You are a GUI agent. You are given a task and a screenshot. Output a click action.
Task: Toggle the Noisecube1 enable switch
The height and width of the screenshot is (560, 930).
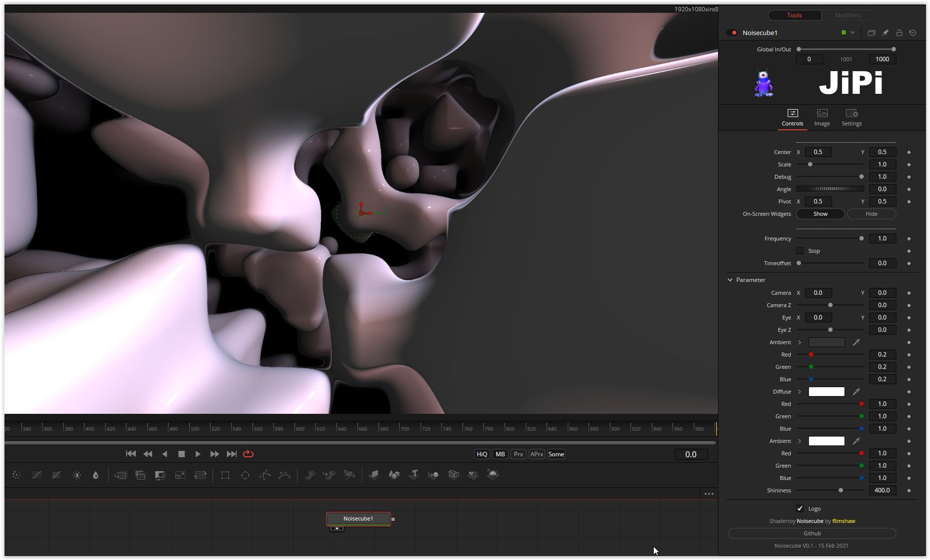732,33
